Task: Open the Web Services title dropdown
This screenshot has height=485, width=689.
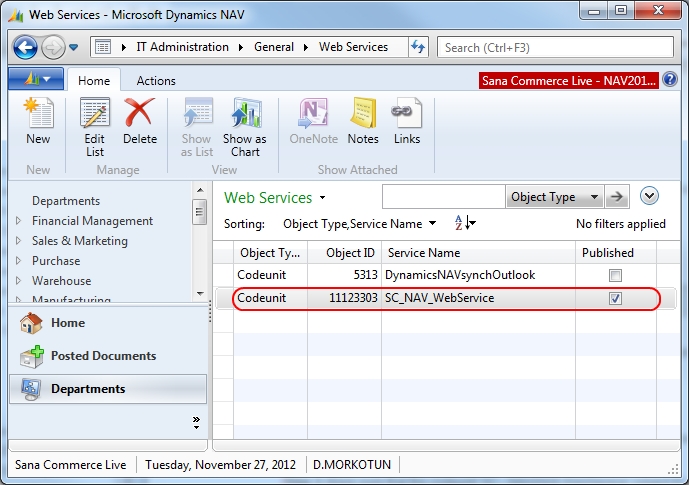Action: tap(323, 198)
